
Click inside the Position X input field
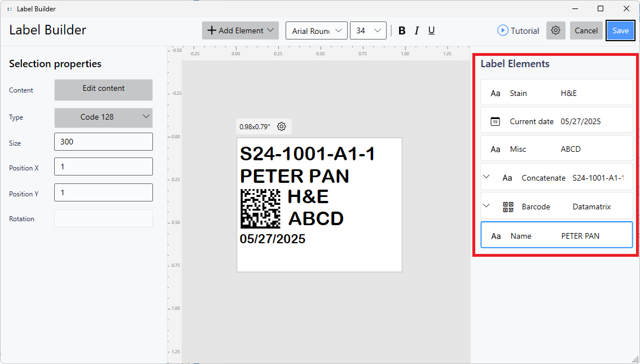(x=103, y=166)
